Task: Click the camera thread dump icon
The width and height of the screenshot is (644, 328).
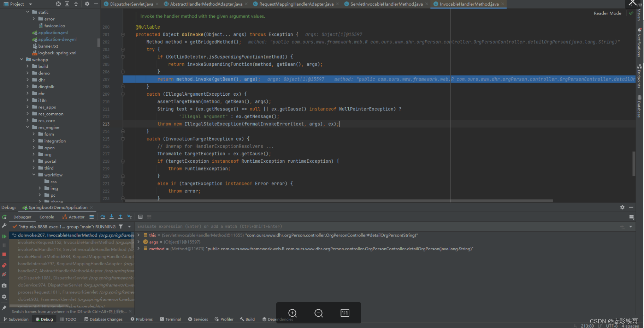Action: tap(4, 285)
